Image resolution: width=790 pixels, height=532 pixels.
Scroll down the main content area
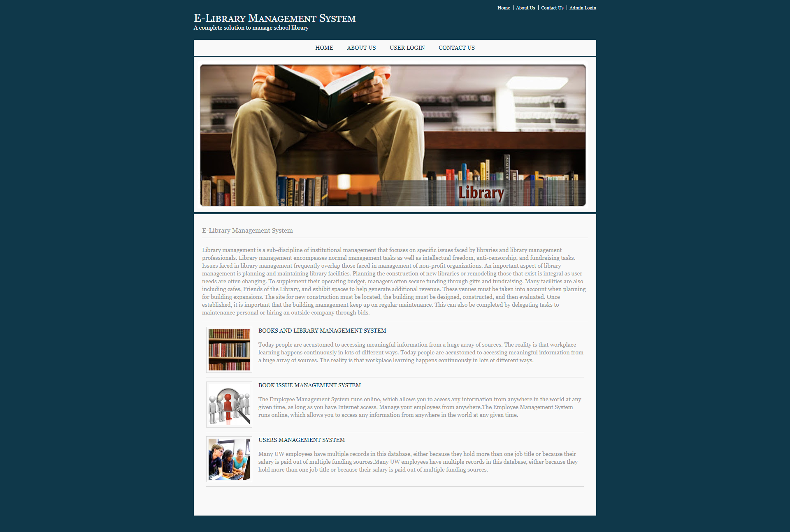pos(395,356)
